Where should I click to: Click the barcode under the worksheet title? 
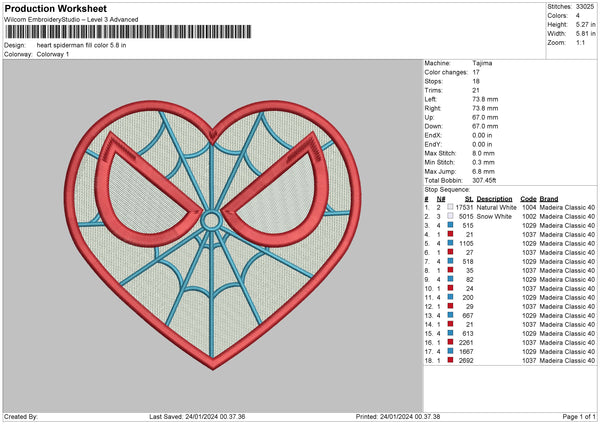click(x=129, y=32)
